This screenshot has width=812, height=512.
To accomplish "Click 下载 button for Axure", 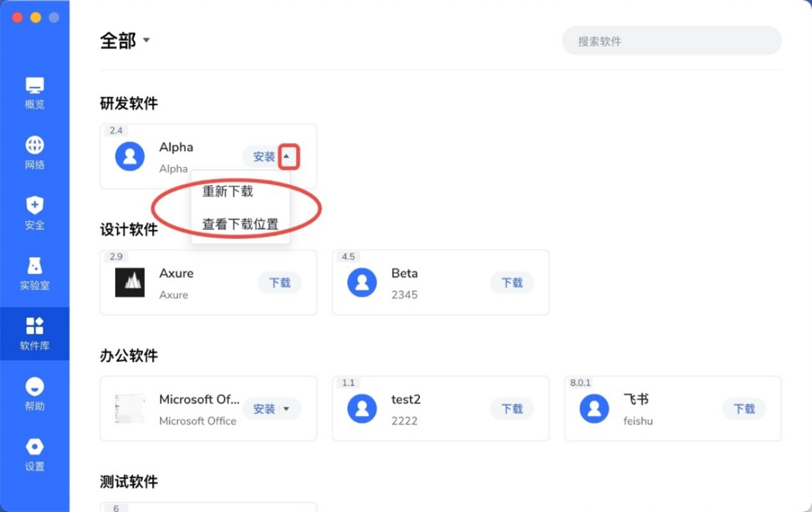I will tap(280, 282).
